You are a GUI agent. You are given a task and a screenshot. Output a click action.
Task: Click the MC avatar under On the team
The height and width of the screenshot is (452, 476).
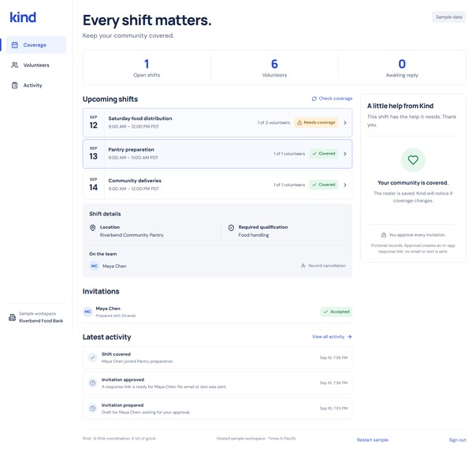tap(95, 266)
